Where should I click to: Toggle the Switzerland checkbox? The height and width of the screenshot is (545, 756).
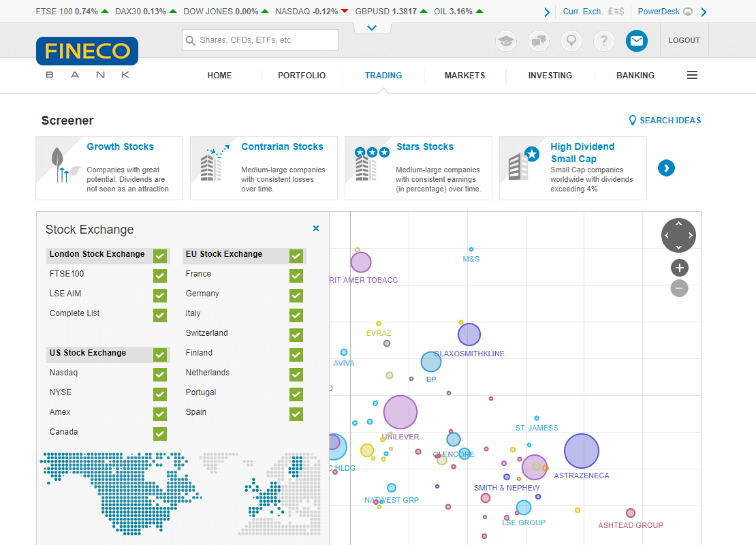(x=296, y=335)
